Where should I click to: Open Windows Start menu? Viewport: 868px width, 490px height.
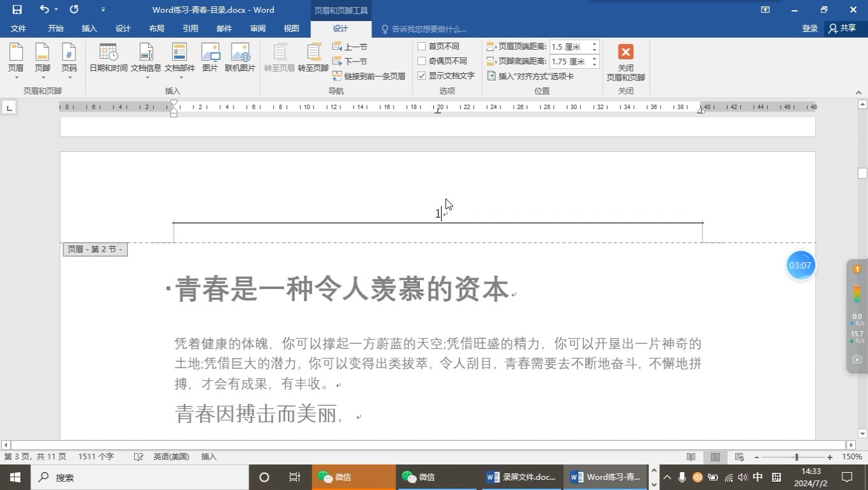(15, 477)
